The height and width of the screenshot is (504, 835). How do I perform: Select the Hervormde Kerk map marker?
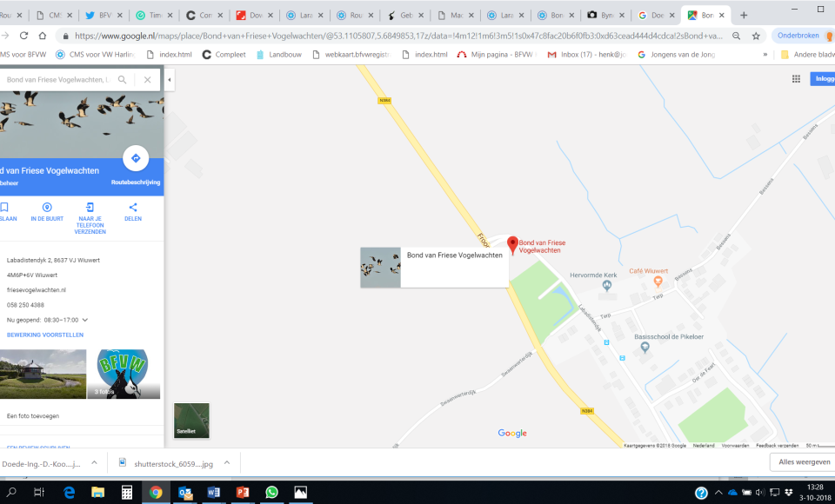click(606, 286)
